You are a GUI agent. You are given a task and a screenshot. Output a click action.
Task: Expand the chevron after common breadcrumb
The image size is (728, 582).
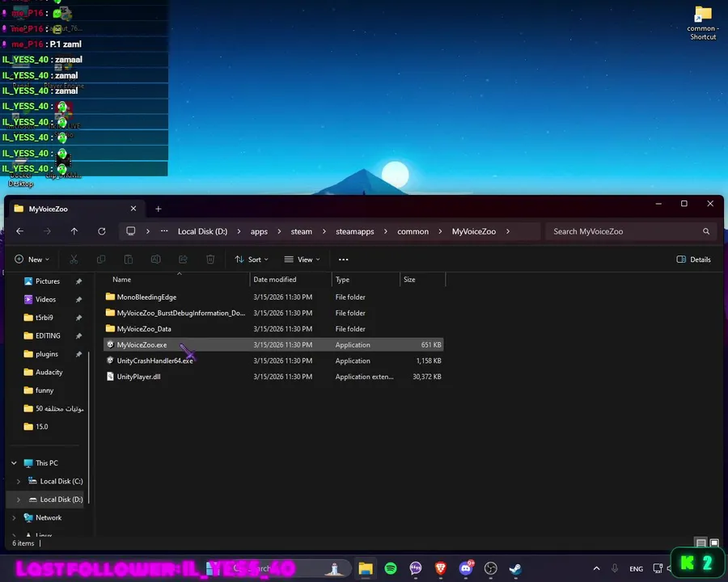point(440,231)
